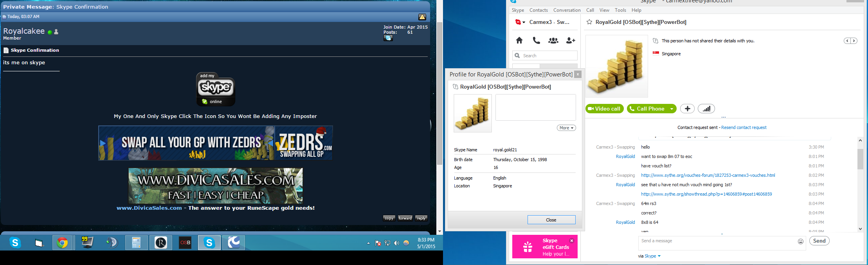Open the OSB taskbar icon
This screenshot has width=868, height=265.
coord(185,243)
